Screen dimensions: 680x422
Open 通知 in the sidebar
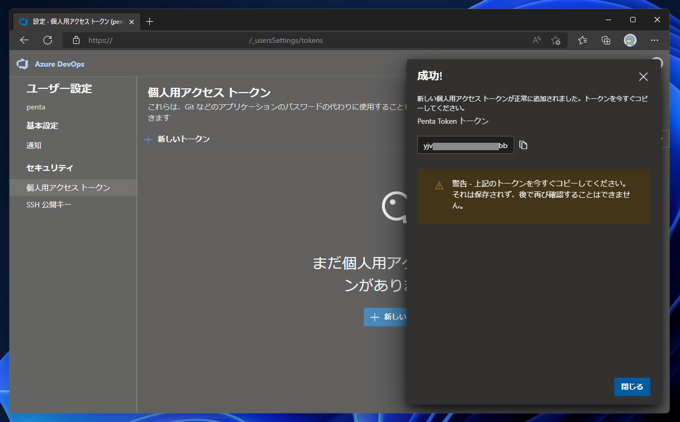point(34,145)
